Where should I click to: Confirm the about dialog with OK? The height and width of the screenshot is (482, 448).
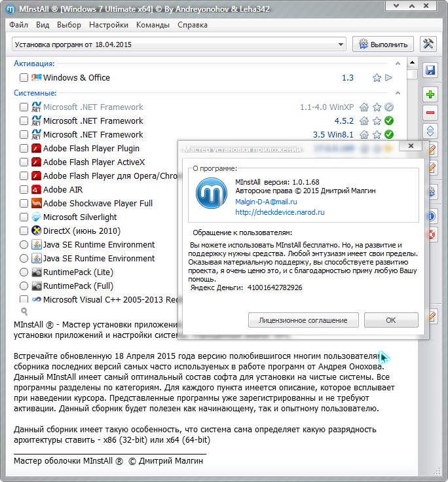391,320
